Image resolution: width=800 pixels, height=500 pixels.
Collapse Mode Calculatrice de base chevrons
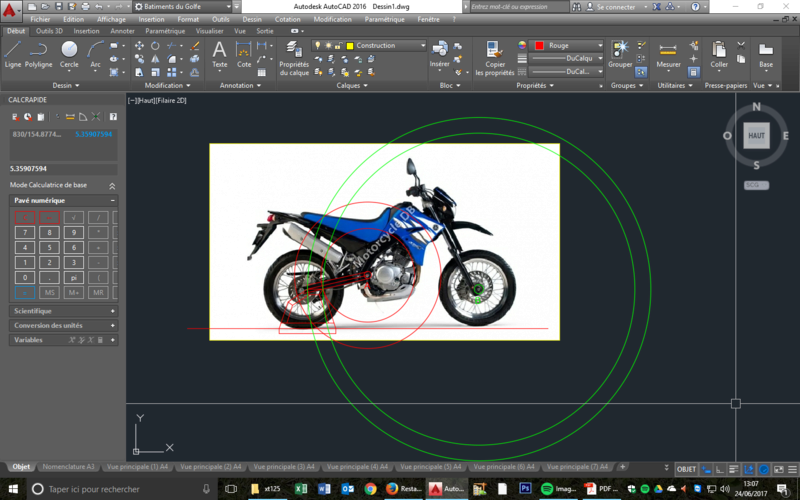(x=112, y=186)
